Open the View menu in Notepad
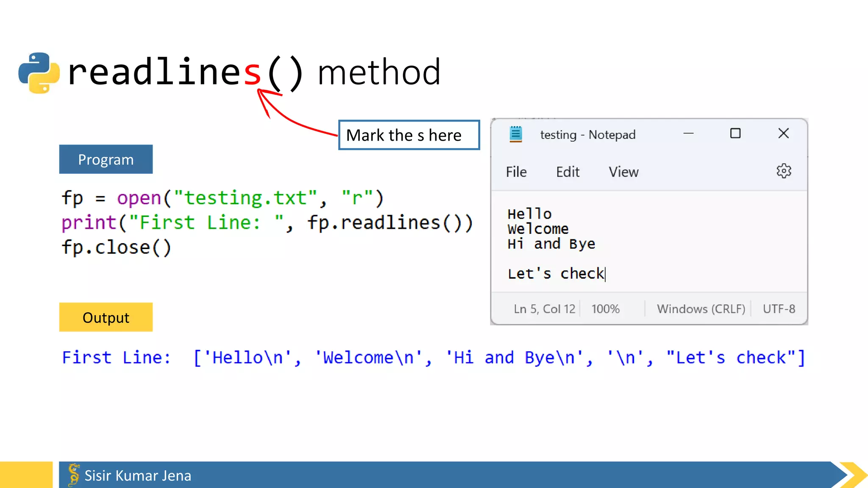The image size is (868, 488). [x=623, y=172]
